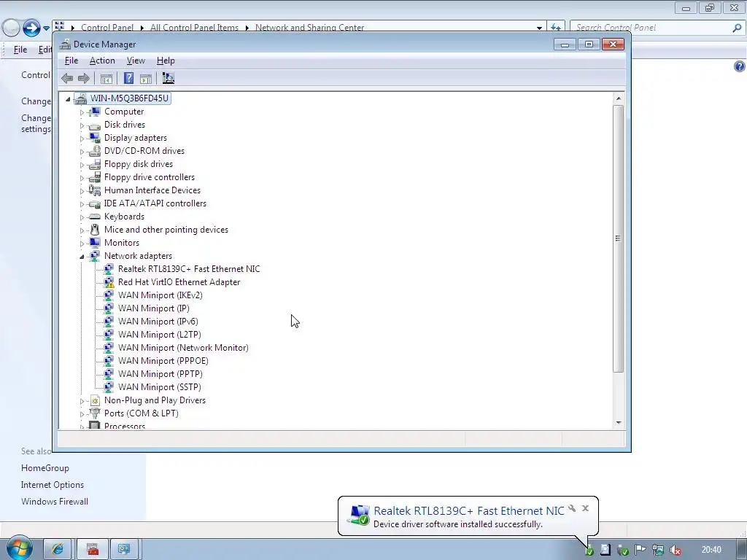This screenshot has height=560, width=747.
Task: Open the File menu in Device Manager
Action: tap(71, 61)
